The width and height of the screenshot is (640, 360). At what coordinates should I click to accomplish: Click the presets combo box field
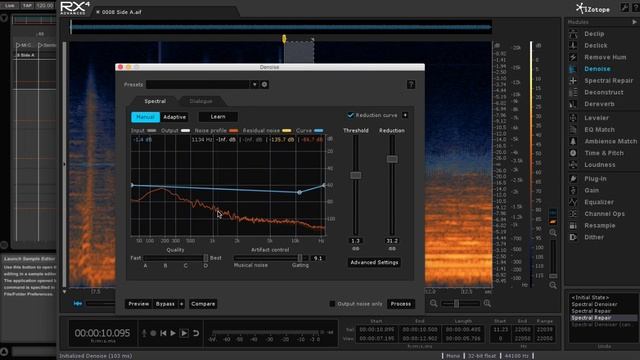(198, 84)
